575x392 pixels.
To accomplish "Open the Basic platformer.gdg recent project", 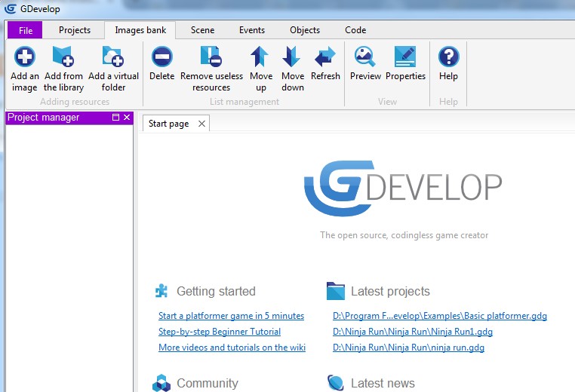I will (x=440, y=316).
